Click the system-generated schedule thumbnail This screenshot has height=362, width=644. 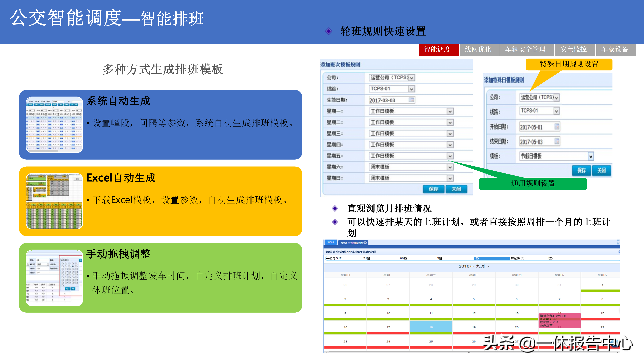(x=54, y=124)
